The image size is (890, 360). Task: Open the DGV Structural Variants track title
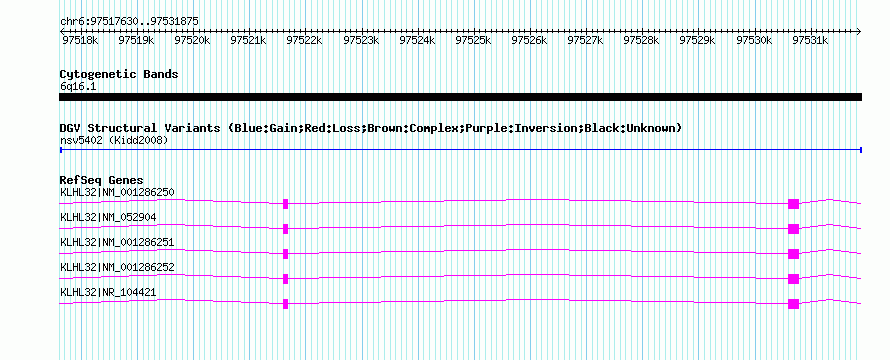[x=371, y=128]
